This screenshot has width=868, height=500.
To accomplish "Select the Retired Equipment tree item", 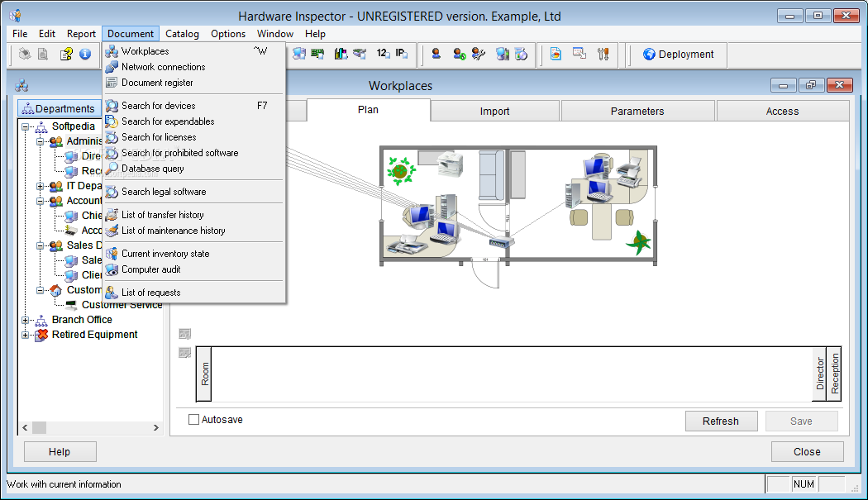I will 95,335.
